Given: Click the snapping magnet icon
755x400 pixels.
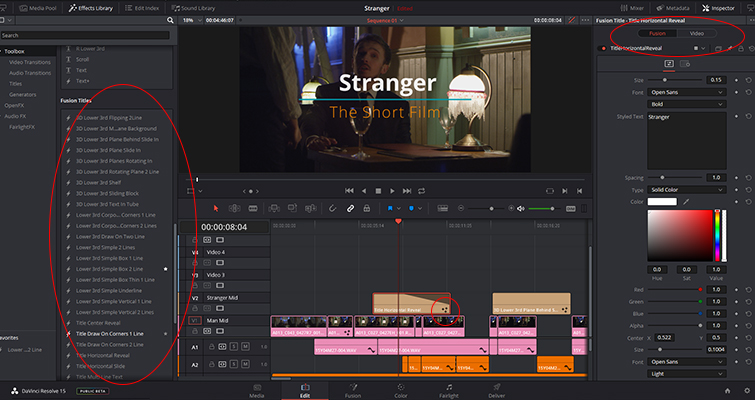Looking at the screenshot, I should (x=330, y=208).
